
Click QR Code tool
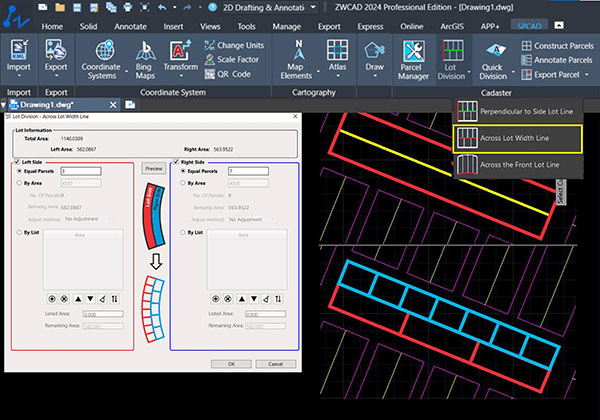(x=228, y=74)
